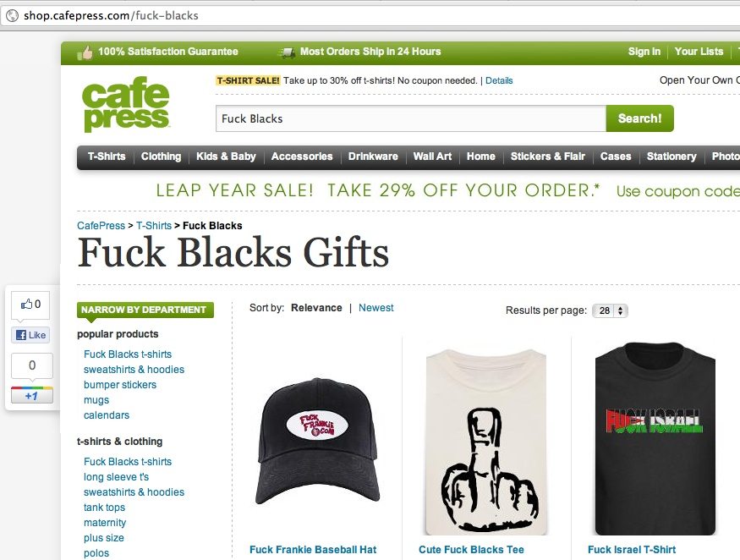Viewport: 740px width, 560px height.
Task: Click the shipping truck icon
Action: 287,52
